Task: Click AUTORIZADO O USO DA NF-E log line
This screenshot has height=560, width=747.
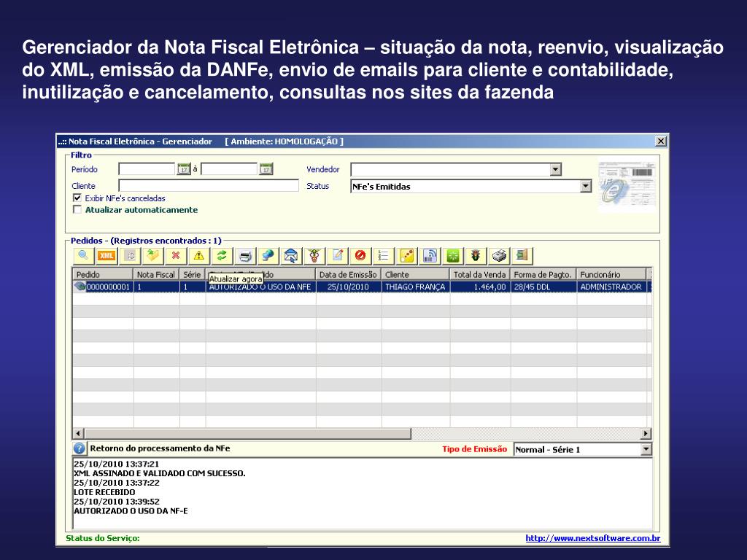Action: pyautogui.click(x=131, y=511)
